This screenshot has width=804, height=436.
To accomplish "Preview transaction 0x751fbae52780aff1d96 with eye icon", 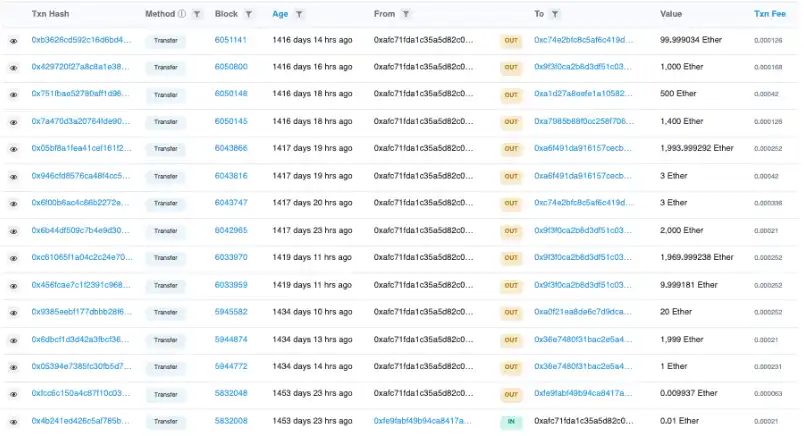I will (x=14, y=95).
